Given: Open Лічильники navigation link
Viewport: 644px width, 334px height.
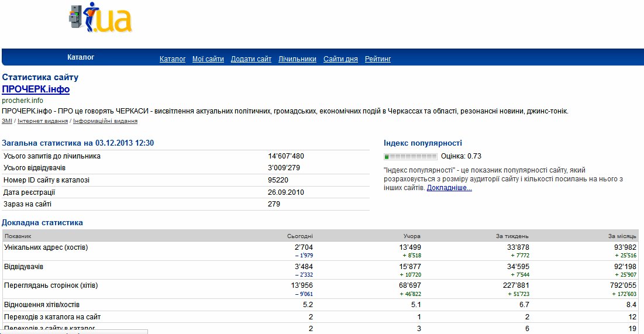Looking at the screenshot, I should pos(297,59).
